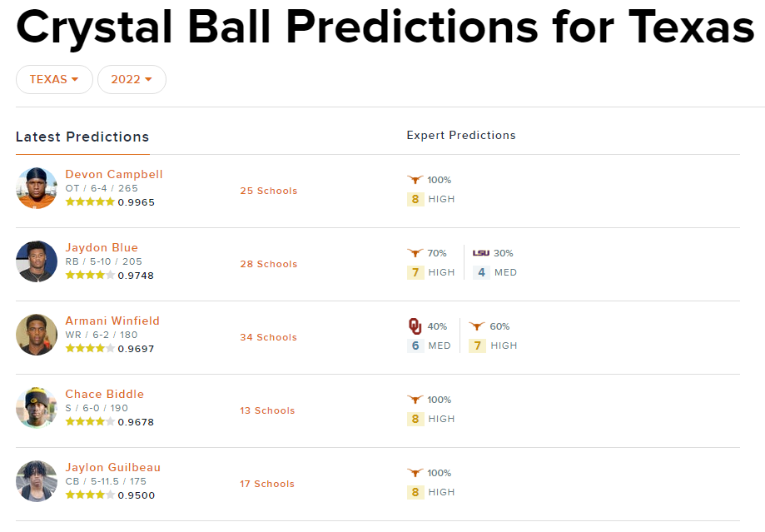Open the 2022 year dropdown
Viewport: 765px width, 532px height.
132,79
